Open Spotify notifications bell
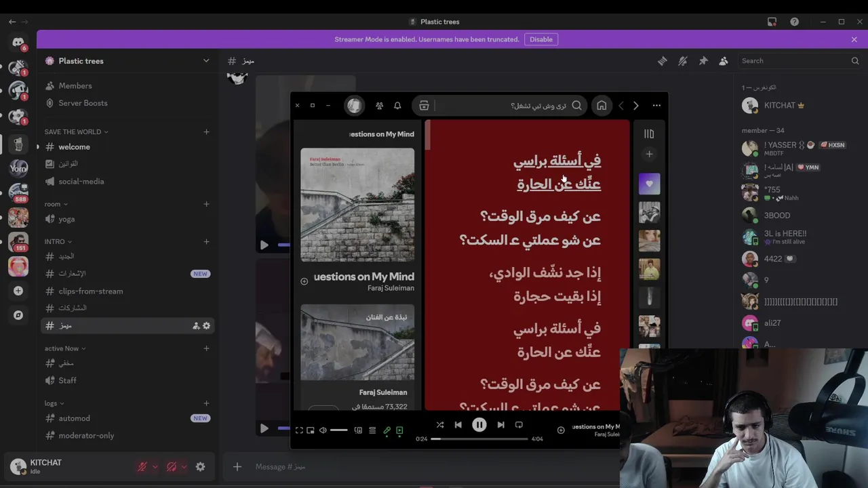Image resolution: width=868 pixels, height=488 pixels. point(397,105)
